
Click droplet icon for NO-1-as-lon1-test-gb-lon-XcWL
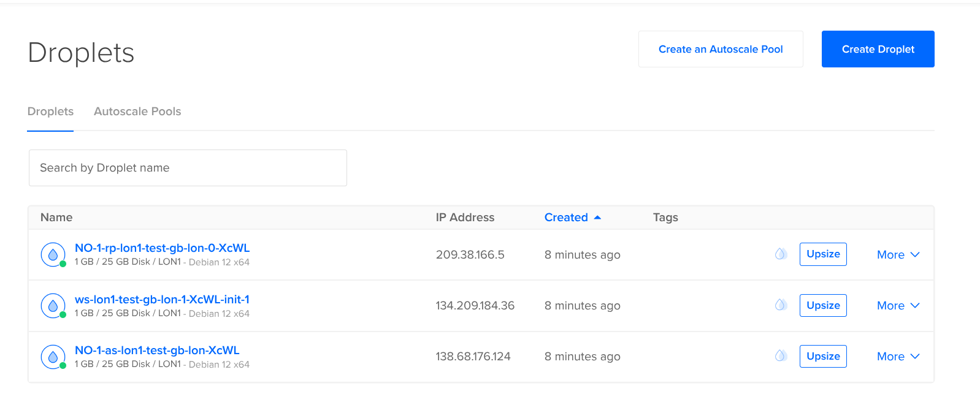[x=53, y=357]
